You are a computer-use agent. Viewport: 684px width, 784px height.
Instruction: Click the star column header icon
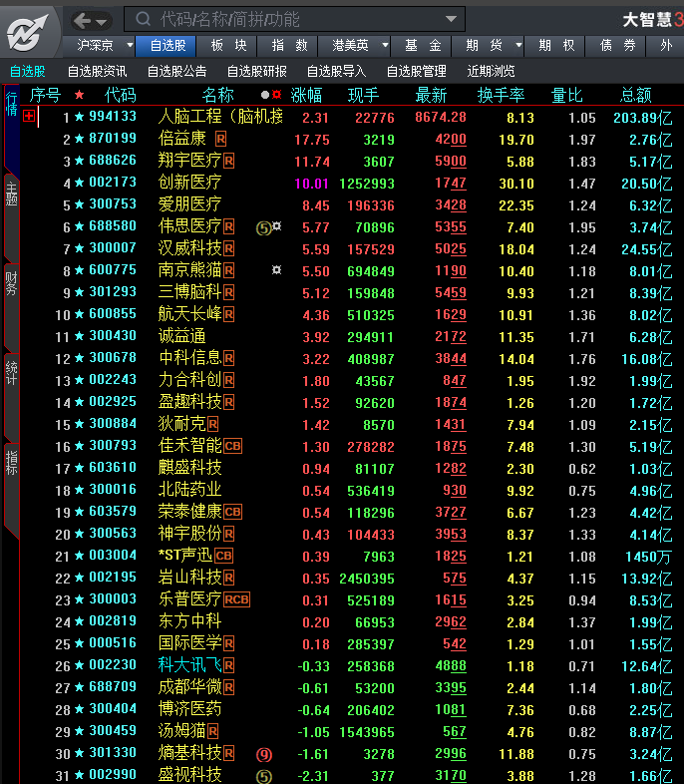click(79, 95)
